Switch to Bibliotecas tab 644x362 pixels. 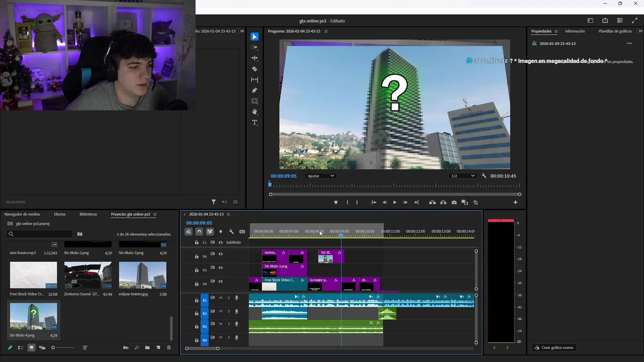(x=88, y=214)
